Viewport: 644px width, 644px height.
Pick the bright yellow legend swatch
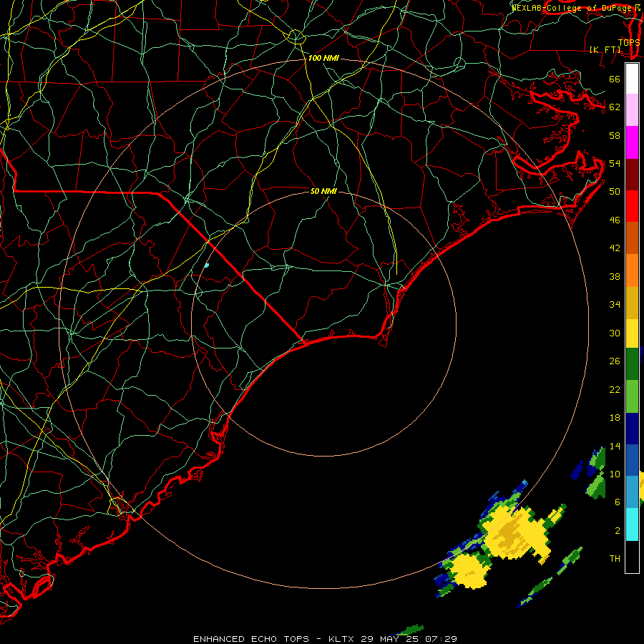pos(632,333)
